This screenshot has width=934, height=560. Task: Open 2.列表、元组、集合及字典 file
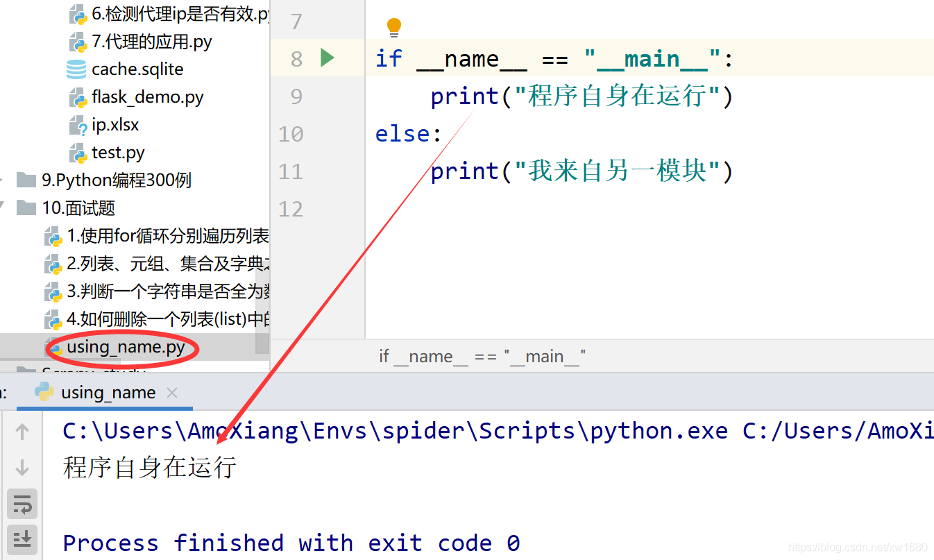point(168,264)
